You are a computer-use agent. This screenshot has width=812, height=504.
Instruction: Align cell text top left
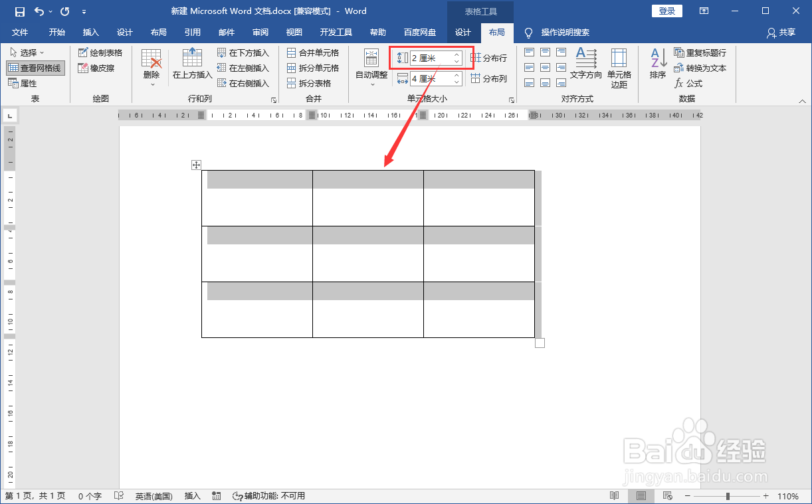(530, 52)
